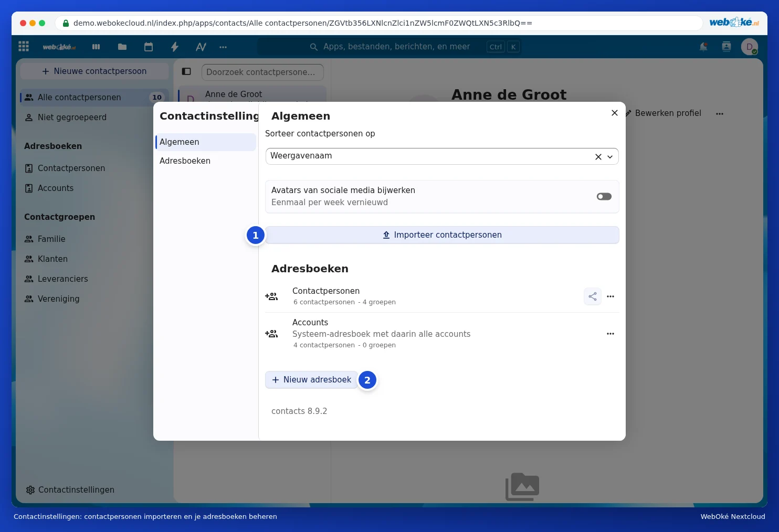Close the Contactinstellingen dialog
Screen dimensions: 779x532
(x=615, y=113)
